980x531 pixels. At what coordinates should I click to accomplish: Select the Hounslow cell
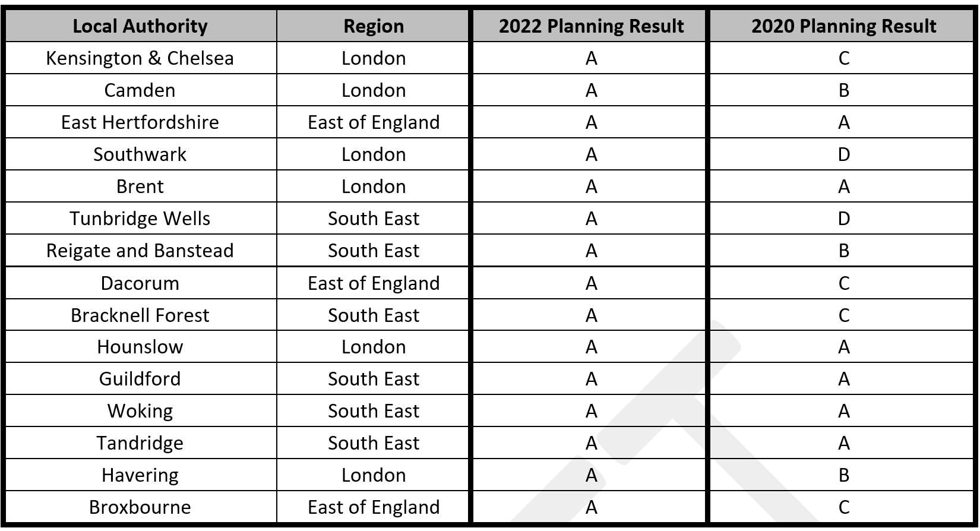(140, 347)
